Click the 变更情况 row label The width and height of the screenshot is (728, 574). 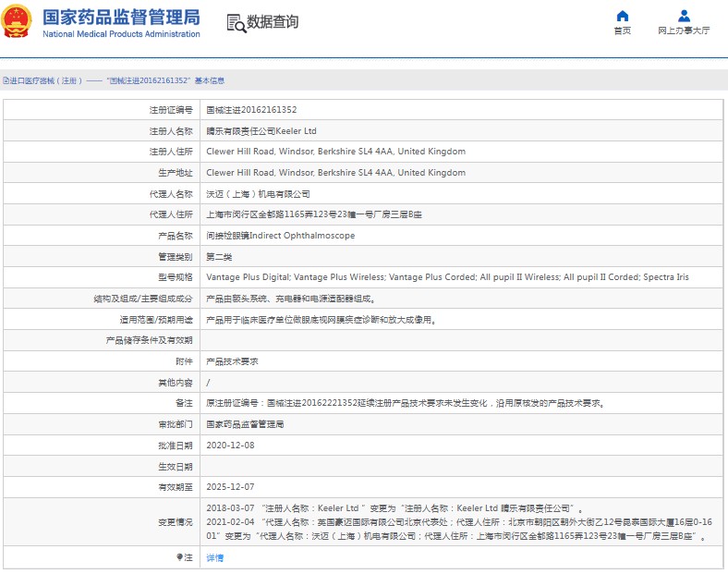(x=175, y=522)
